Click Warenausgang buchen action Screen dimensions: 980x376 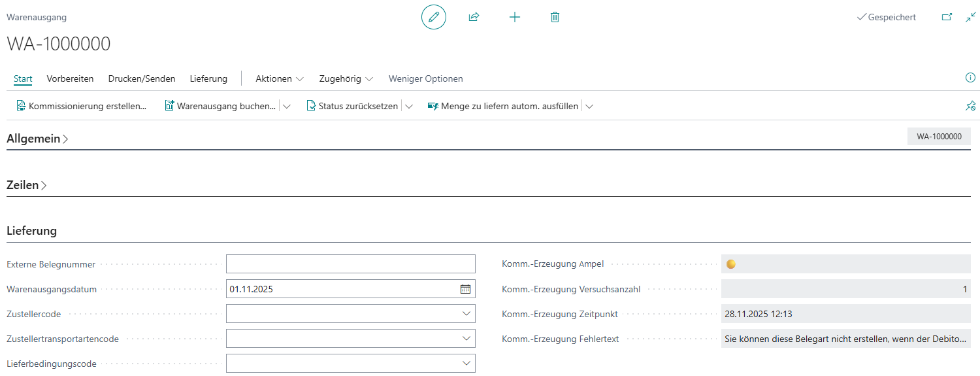220,106
